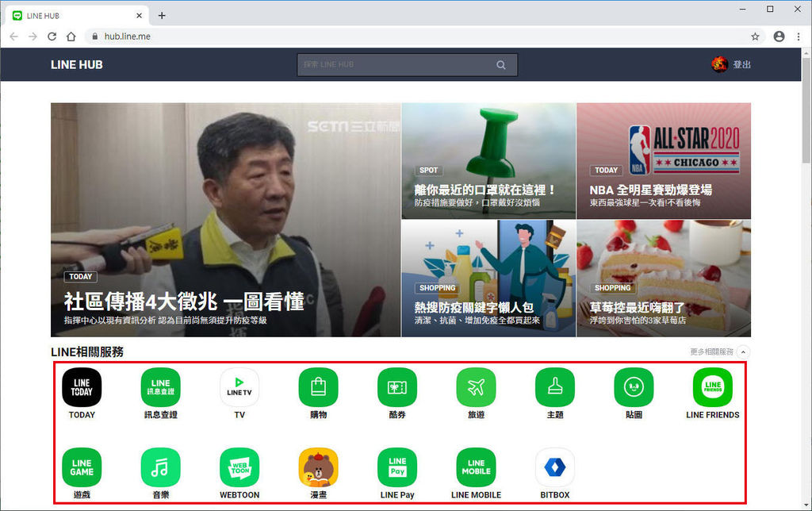Open the 訊息查證 fact-check icon
This screenshot has width=812, height=511.
(160, 387)
